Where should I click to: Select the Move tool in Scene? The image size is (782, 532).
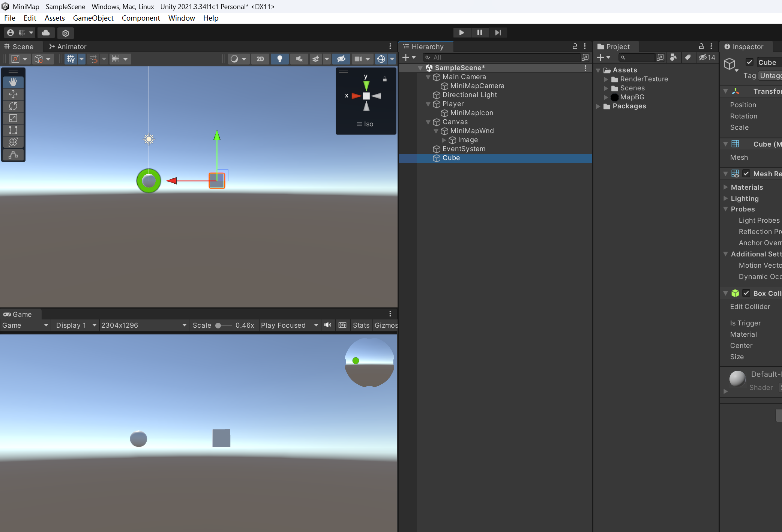(13, 94)
